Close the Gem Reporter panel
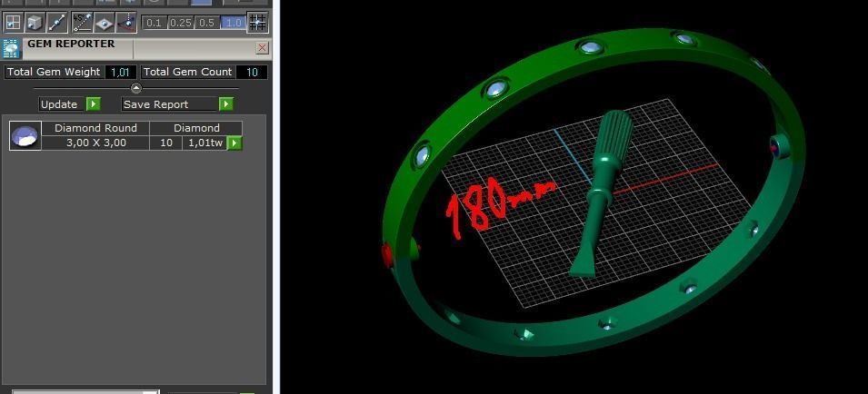This screenshot has width=868, height=394. (262, 48)
